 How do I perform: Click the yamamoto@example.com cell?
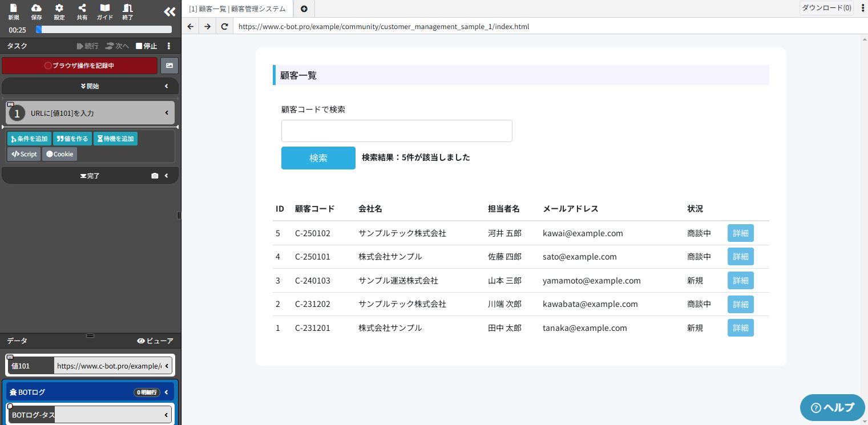click(x=592, y=281)
